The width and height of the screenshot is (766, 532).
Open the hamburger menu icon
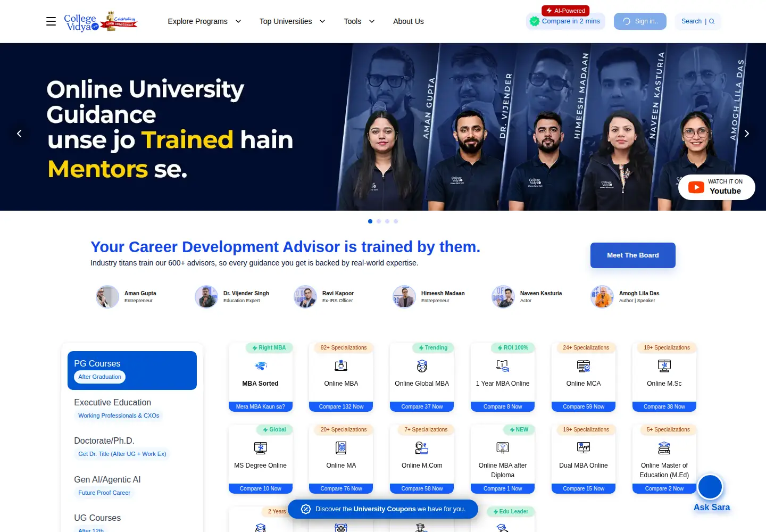(51, 21)
